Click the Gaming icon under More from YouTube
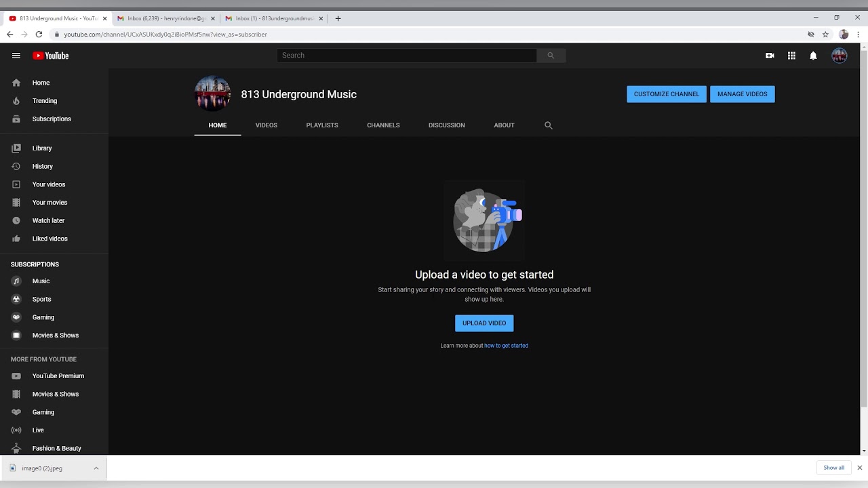The image size is (868, 488). (16, 412)
